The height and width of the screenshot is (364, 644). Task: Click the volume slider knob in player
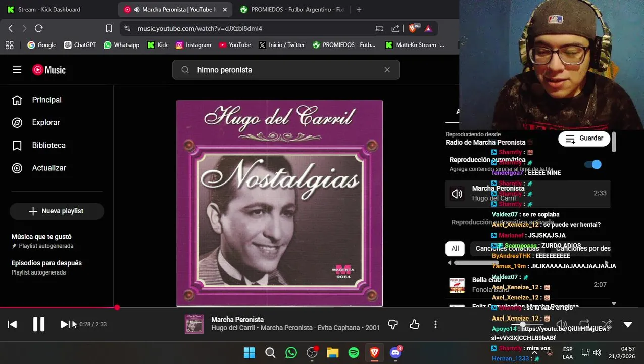pyautogui.click(x=523, y=324)
